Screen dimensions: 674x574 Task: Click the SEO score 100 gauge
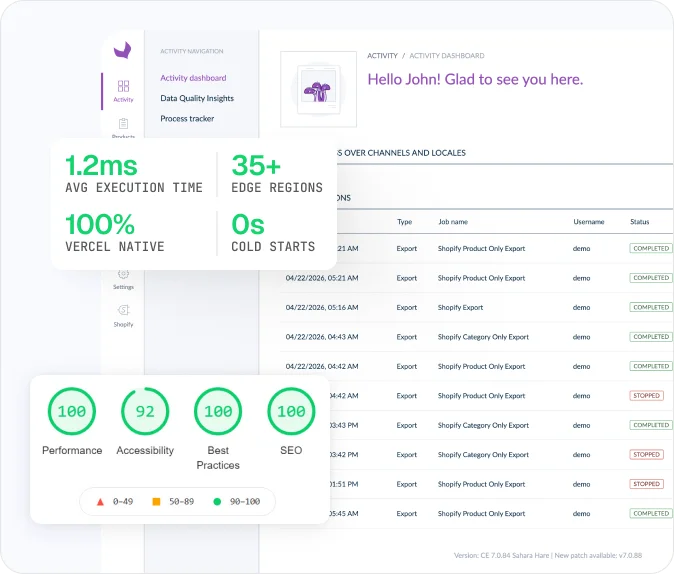(291, 411)
